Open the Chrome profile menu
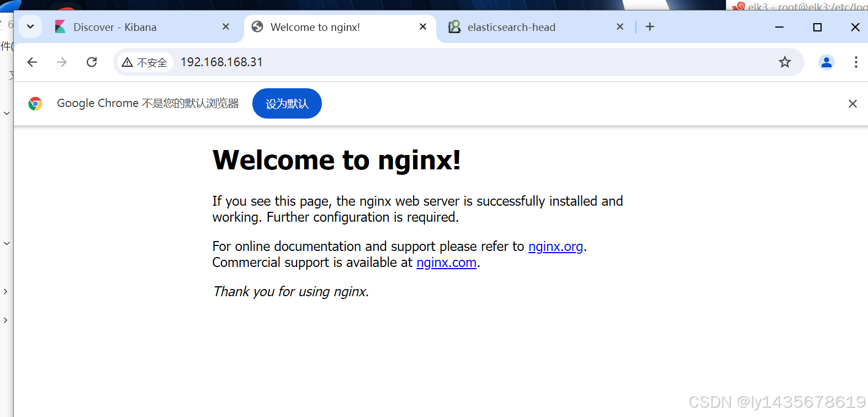868x417 pixels. [827, 62]
